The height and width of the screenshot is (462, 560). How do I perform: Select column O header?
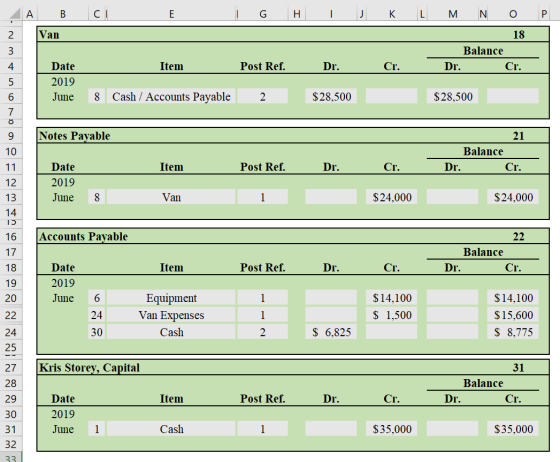pos(513,14)
